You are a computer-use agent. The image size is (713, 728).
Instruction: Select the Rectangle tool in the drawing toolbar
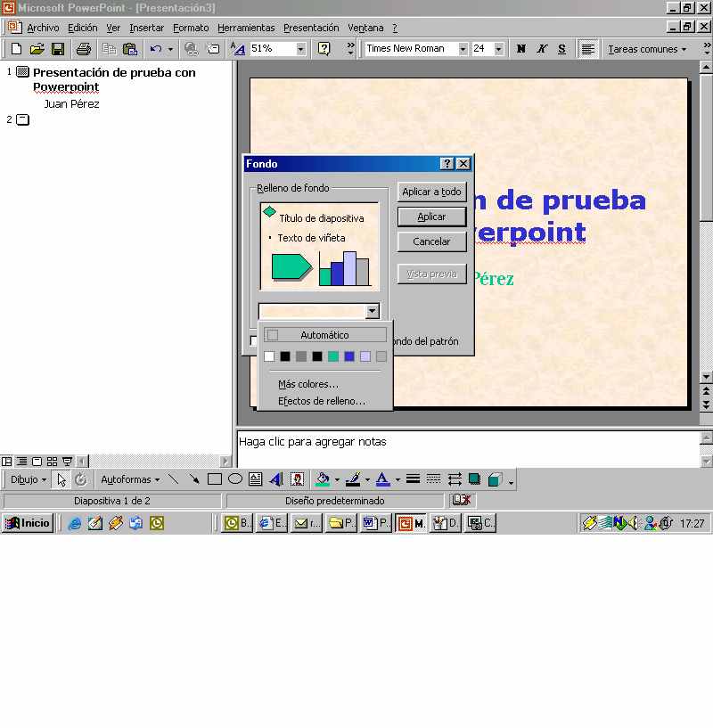click(x=215, y=479)
